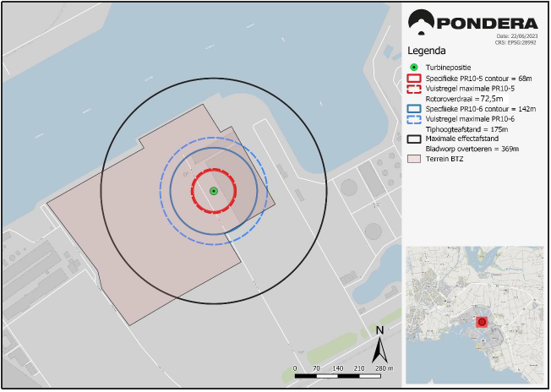Click 'Maximale effectafstand' label

(462, 139)
